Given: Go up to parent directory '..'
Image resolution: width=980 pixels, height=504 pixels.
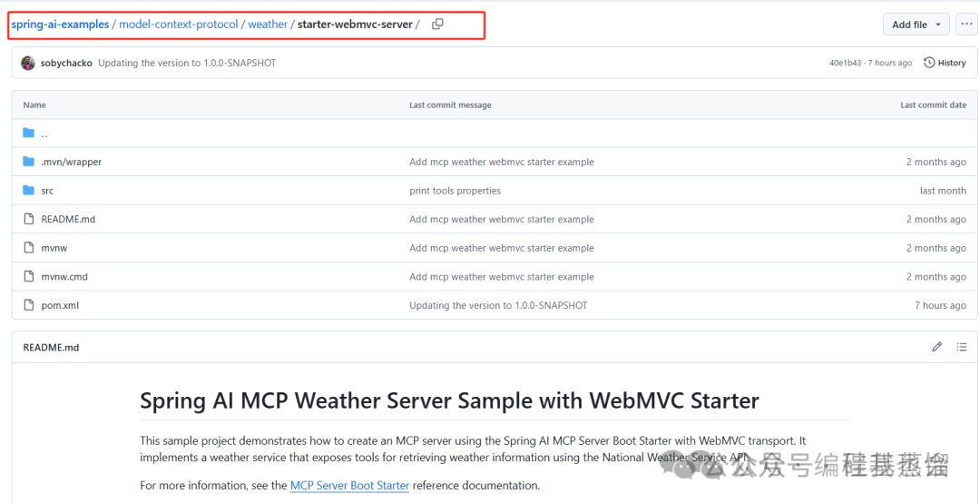Looking at the screenshot, I should pos(44,133).
